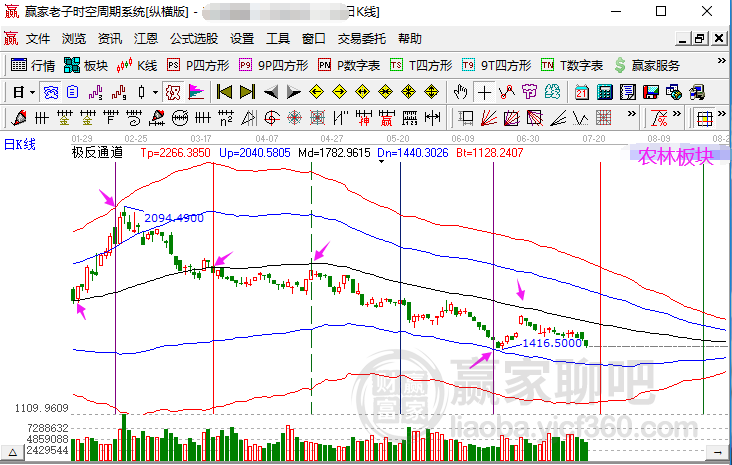The image size is (732, 465).
Task: Click the K线 toolbar button
Action: [x=137, y=65]
